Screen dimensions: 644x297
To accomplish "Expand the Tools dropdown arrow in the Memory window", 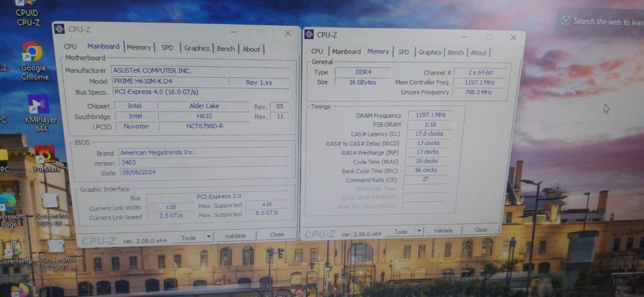I will (x=419, y=231).
